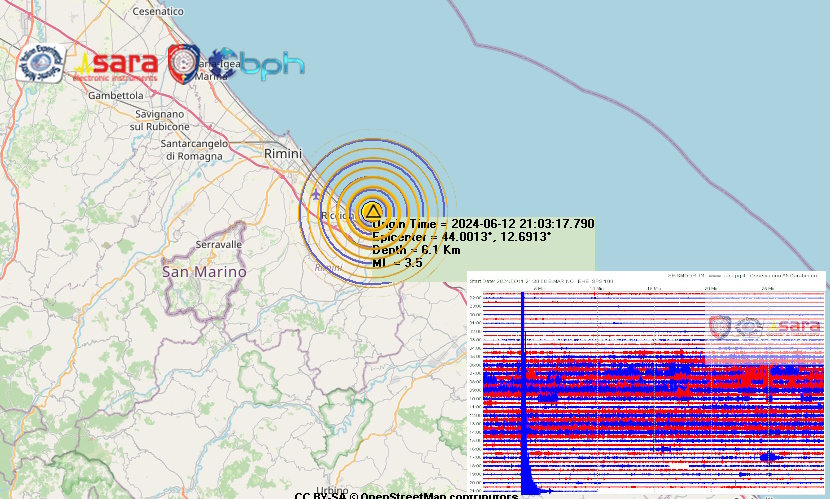Click the red-blue shield emblem logo
Image resolution: width=830 pixels, height=499 pixels.
tap(182, 62)
